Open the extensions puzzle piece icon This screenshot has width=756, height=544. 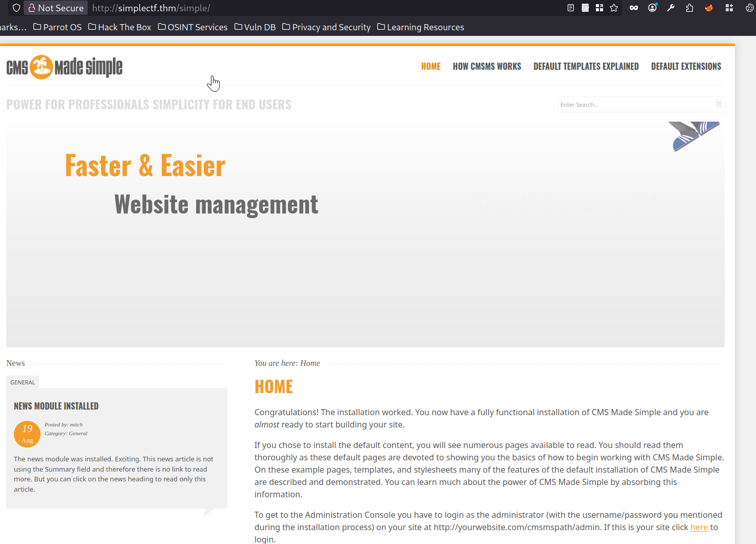[689, 8]
